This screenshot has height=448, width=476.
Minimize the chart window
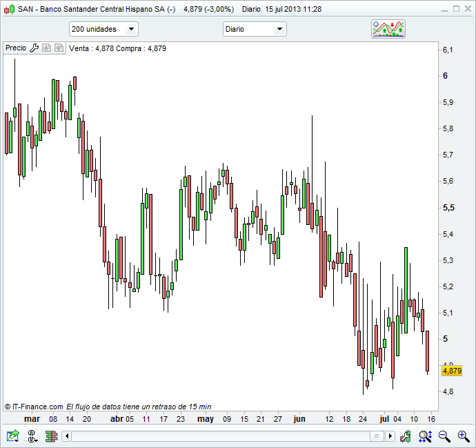(445, 10)
